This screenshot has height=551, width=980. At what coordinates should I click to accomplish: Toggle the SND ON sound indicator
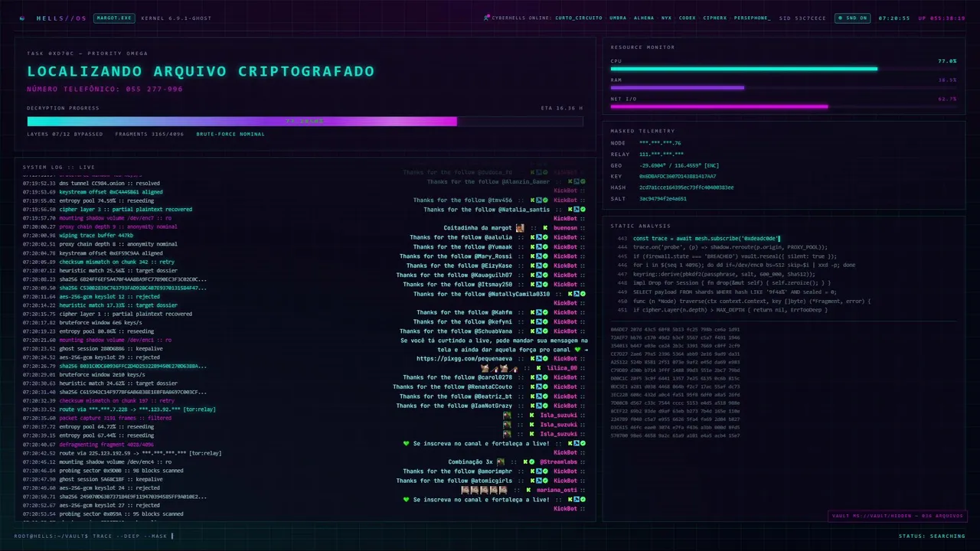coord(853,18)
